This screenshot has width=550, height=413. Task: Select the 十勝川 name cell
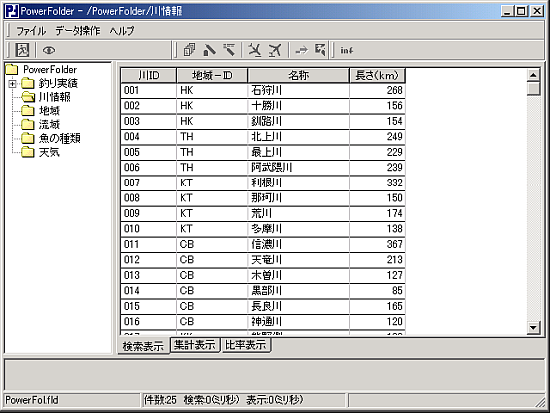click(299, 106)
